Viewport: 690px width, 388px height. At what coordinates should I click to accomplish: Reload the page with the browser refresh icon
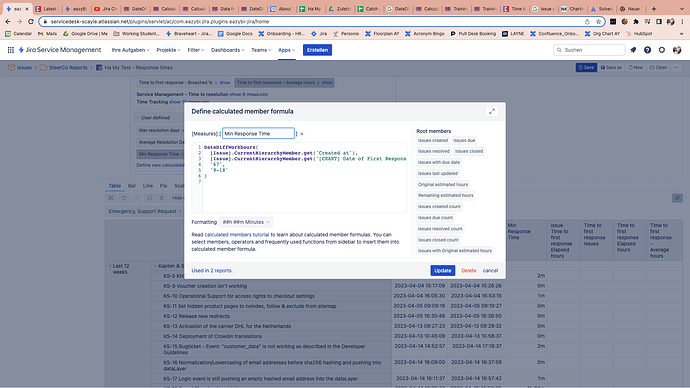click(30, 22)
